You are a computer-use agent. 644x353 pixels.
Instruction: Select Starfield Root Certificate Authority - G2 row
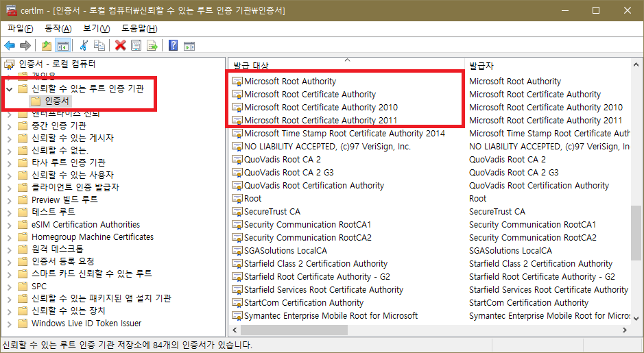[317, 277]
